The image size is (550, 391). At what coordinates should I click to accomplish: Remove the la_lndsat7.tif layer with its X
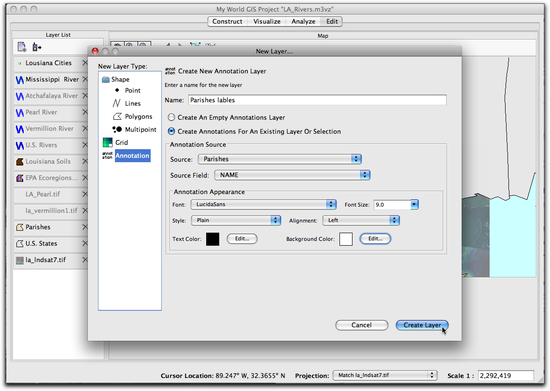click(x=85, y=260)
